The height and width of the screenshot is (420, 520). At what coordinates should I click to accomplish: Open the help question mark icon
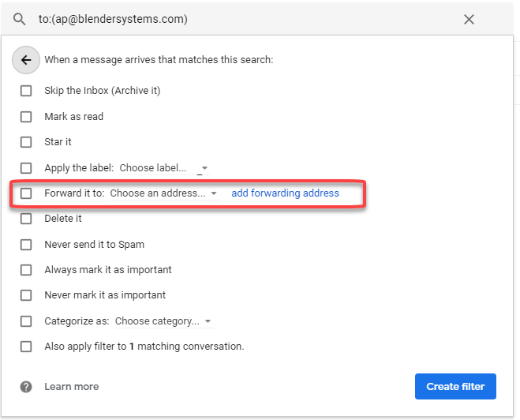click(26, 387)
